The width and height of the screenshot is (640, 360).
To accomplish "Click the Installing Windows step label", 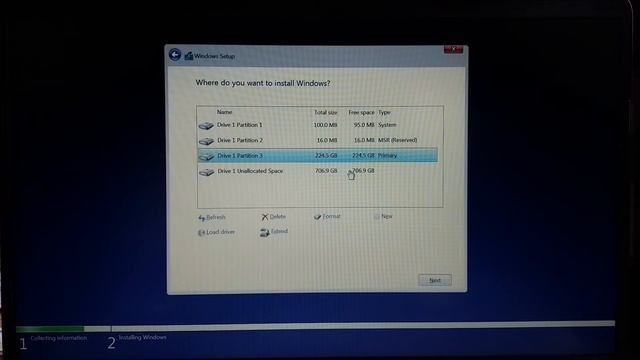I will (142, 337).
